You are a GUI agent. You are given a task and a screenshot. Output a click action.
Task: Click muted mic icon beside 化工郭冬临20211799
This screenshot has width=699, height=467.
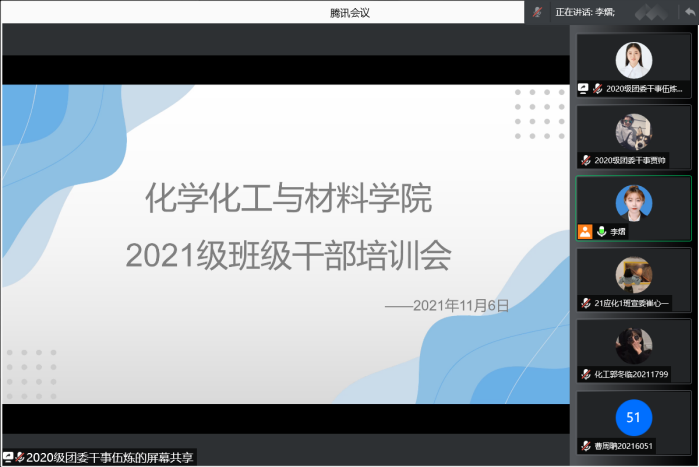(586, 374)
